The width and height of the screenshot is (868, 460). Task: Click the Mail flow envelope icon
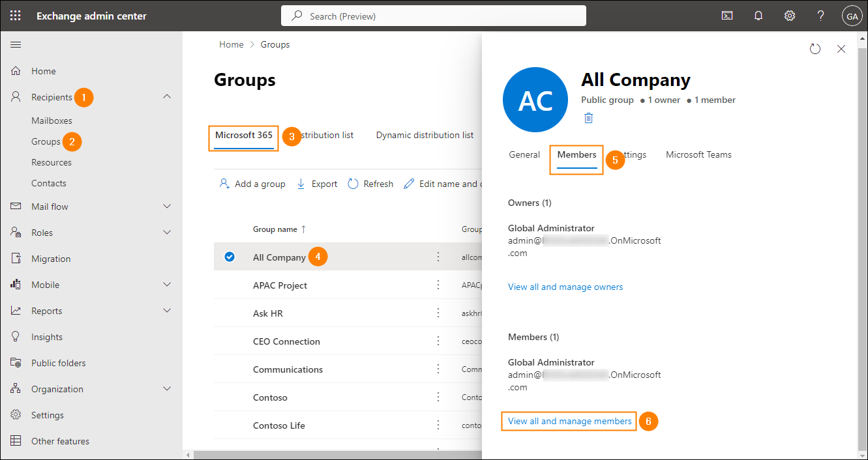16,207
